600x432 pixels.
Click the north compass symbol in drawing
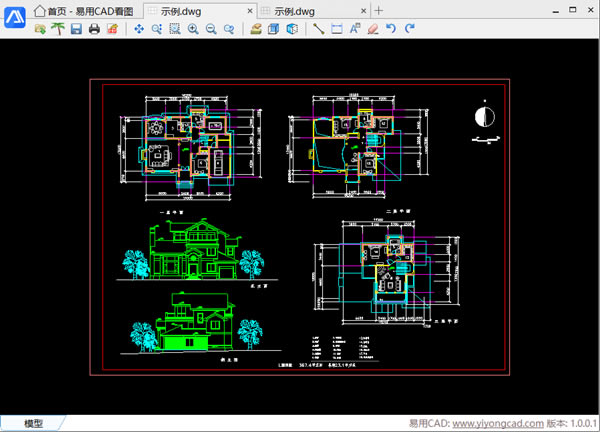(485, 116)
